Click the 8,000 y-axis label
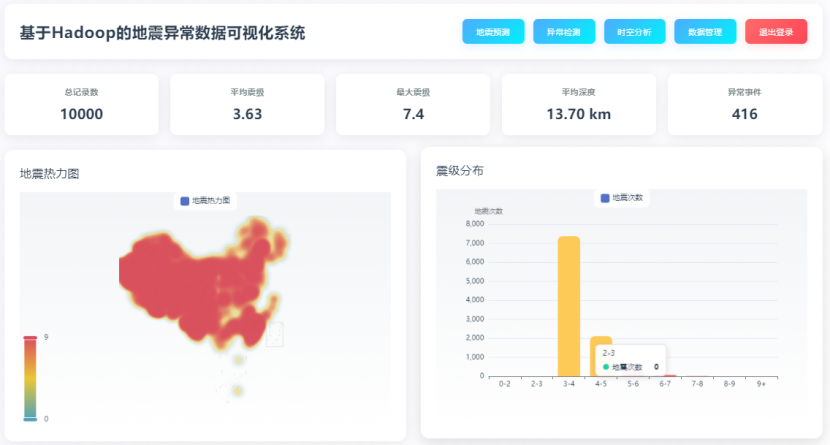 point(475,224)
